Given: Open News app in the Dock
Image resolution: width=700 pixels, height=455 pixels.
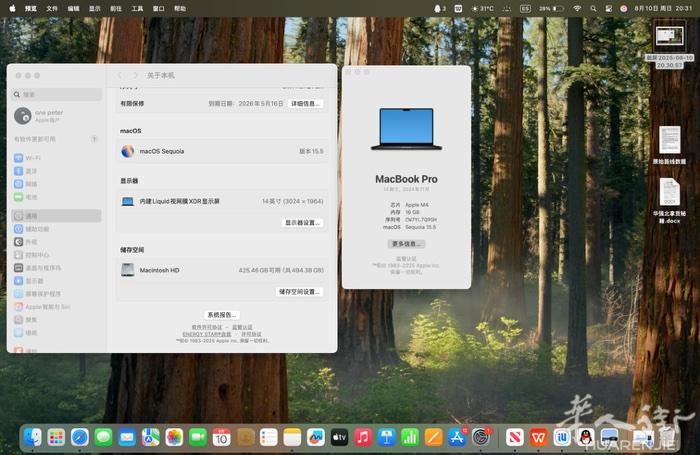Looking at the screenshot, I should tap(515, 437).
